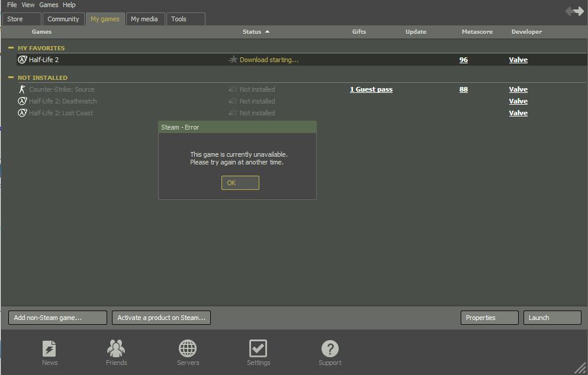Open the Games menu
The height and width of the screenshot is (375, 588).
pyautogui.click(x=49, y=5)
